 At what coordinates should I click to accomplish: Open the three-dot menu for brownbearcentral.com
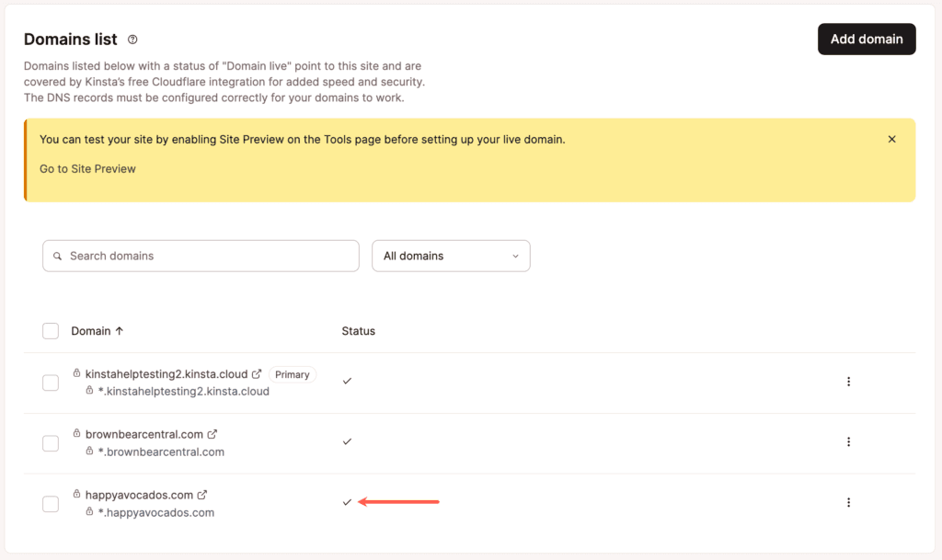click(848, 442)
